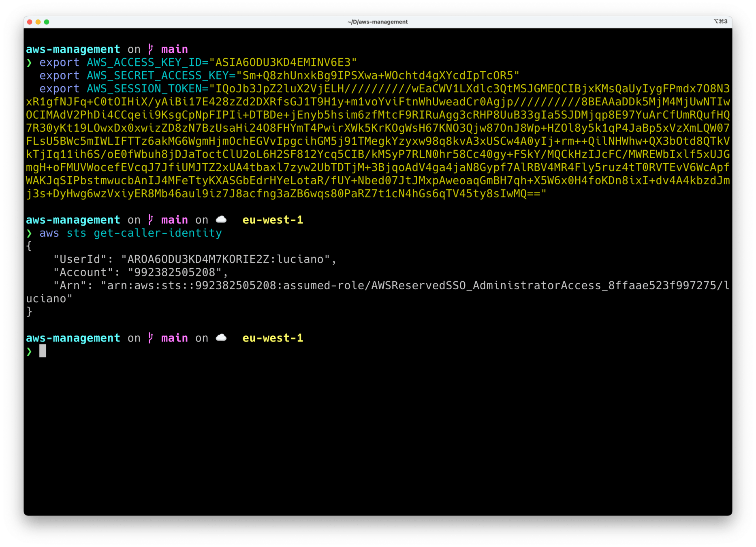Click the opening brace of the JSON output
The width and height of the screenshot is (756, 547).
coord(29,246)
